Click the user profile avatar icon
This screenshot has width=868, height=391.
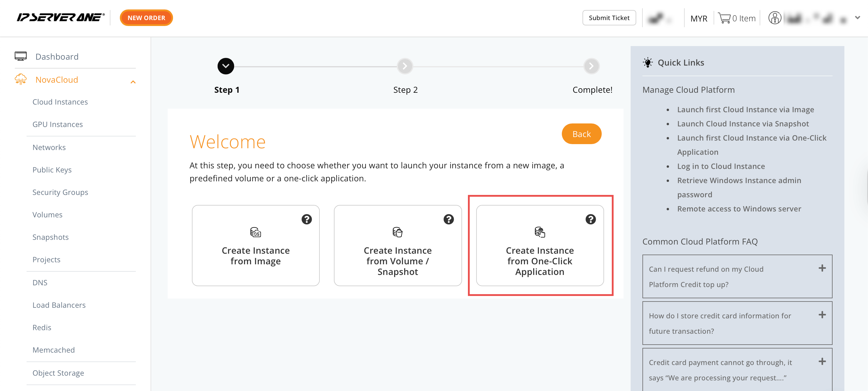[x=775, y=18]
